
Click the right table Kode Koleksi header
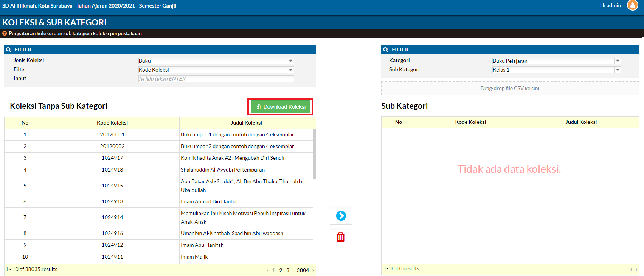pyautogui.click(x=470, y=122)
